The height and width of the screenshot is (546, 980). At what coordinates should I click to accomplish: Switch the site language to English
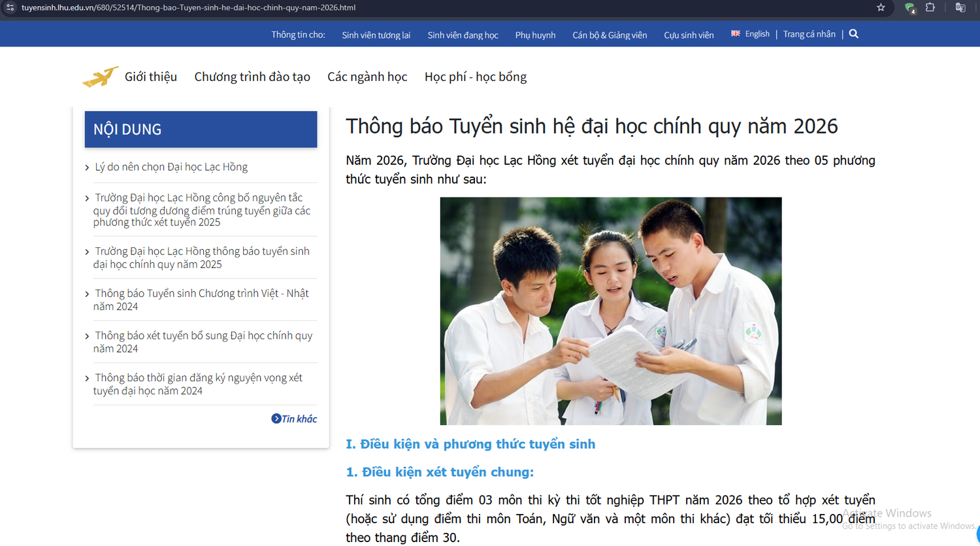757,34
